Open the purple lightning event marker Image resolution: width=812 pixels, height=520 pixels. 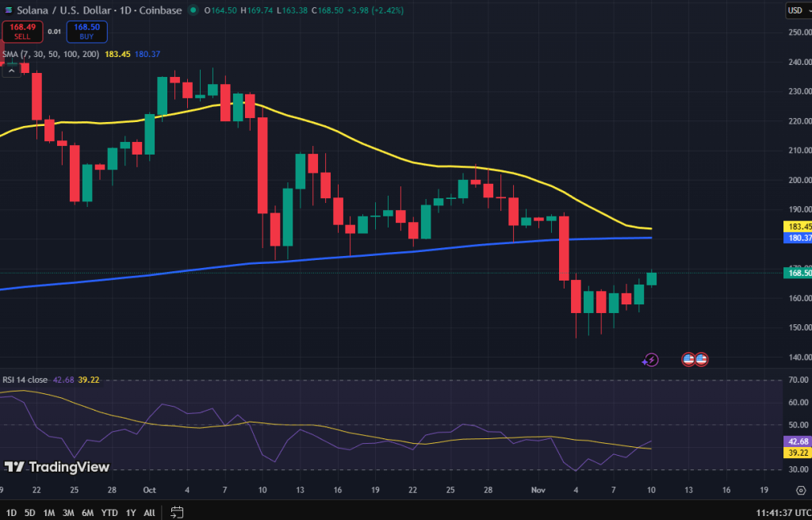tap(650, 360)
